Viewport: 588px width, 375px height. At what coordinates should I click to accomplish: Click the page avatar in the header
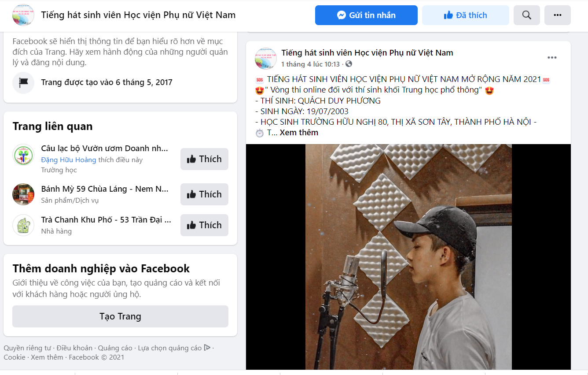(23, 15)
